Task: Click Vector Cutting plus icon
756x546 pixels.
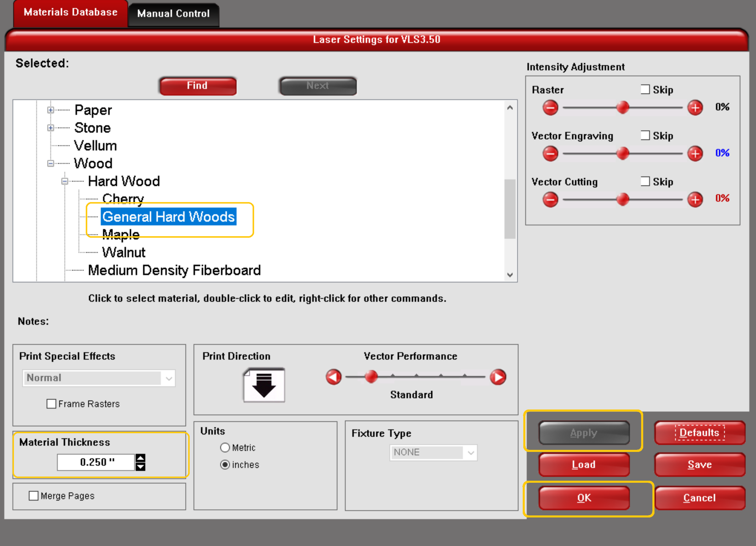Action: [695, 200]
